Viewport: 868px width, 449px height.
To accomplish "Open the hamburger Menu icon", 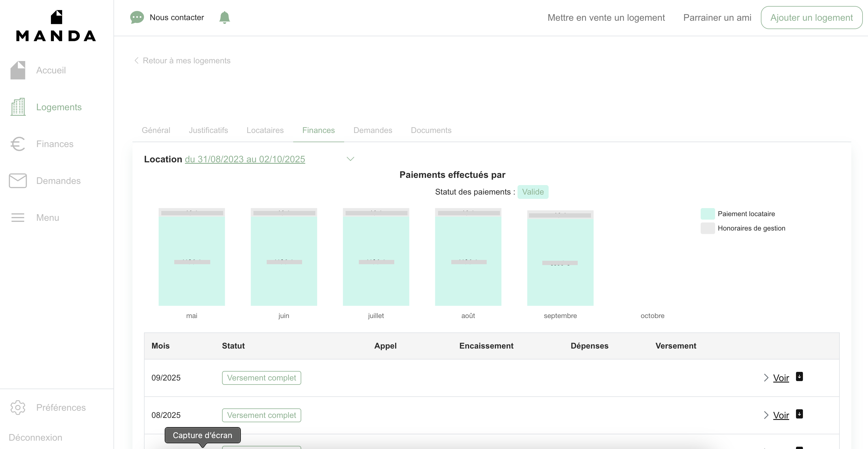I will pyautogui.click(x=18, y=218).
